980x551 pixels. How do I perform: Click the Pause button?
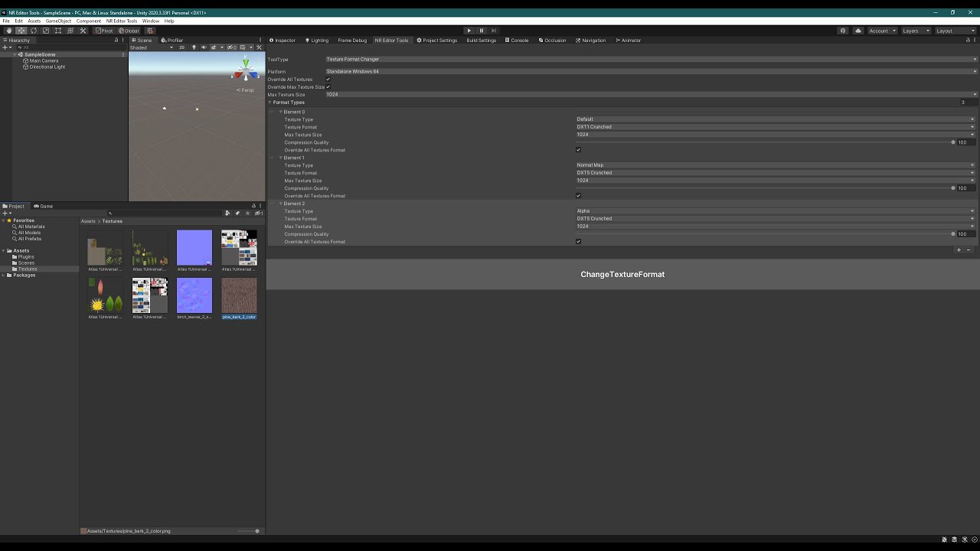[482, 31]
